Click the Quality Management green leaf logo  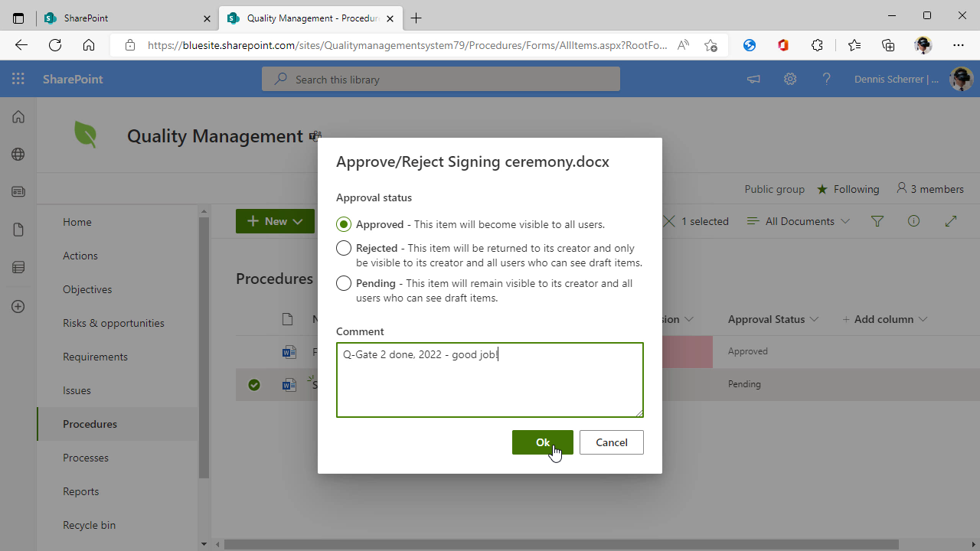[86, 135]
